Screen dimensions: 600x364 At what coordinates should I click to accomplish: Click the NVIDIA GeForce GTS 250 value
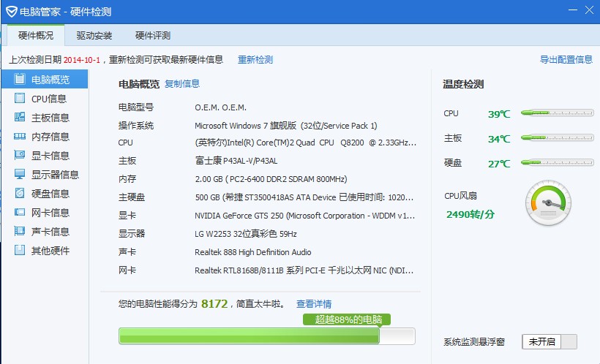click(x=304, y=216)
